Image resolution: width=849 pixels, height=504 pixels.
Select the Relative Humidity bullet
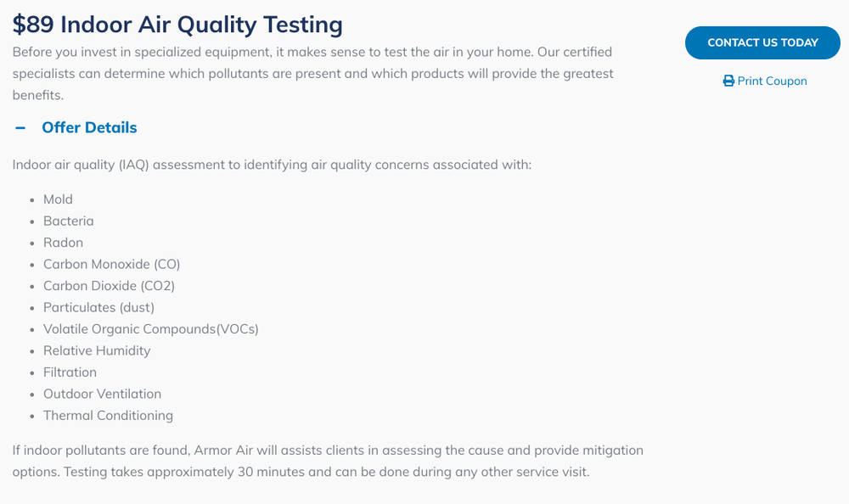(97, 351)
